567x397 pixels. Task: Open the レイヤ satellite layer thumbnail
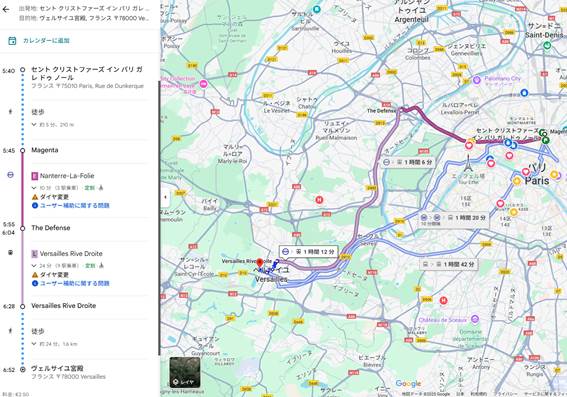click(185, 372)
